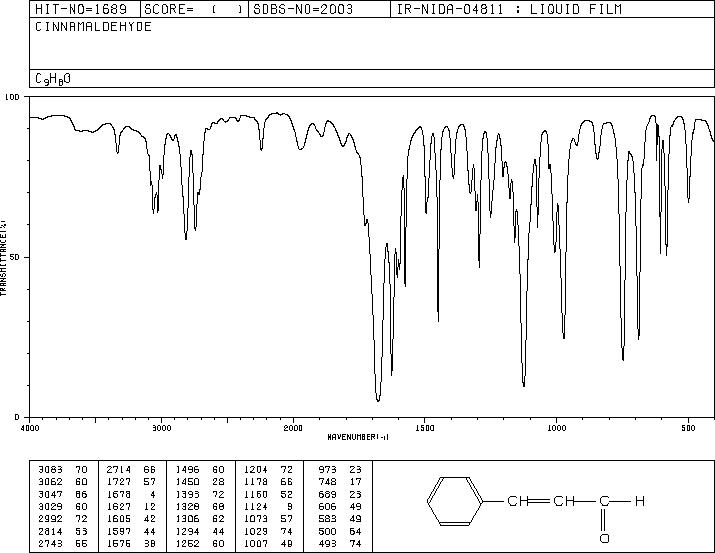Click the CH=CH double bond in structure
This screenshot has height=553, width=715.
540,501
